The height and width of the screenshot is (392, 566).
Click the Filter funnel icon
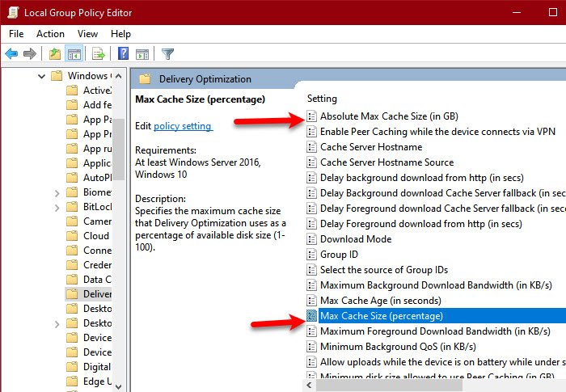coord(167,54)
